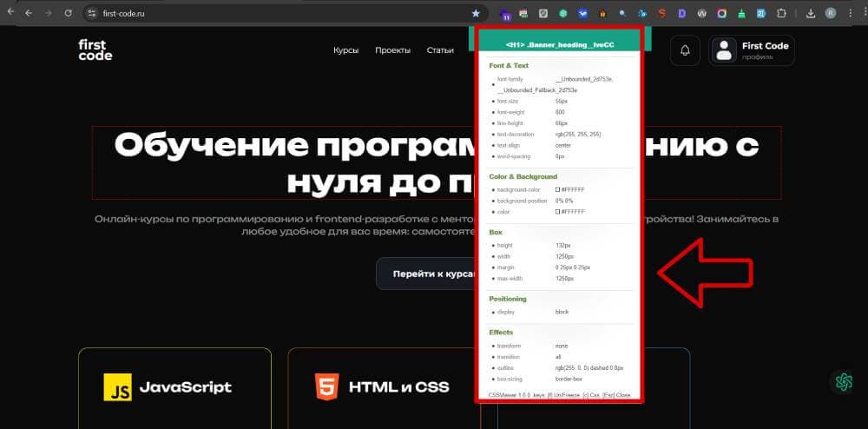Click the first-code.ru address bar
This screenshot has width=868, height=429.
(x=260, y=14)
